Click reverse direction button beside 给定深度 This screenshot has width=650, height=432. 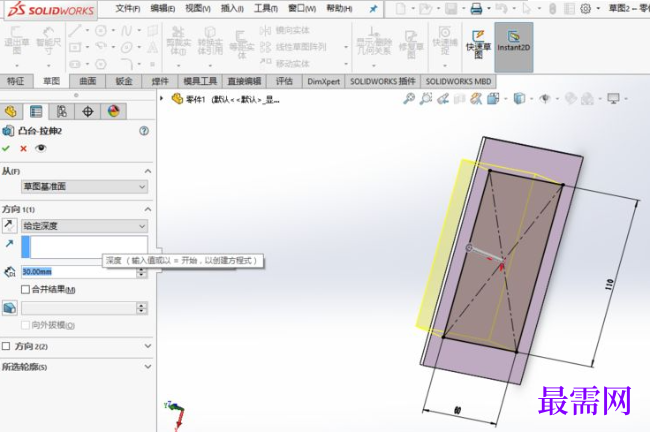point(9,225)
